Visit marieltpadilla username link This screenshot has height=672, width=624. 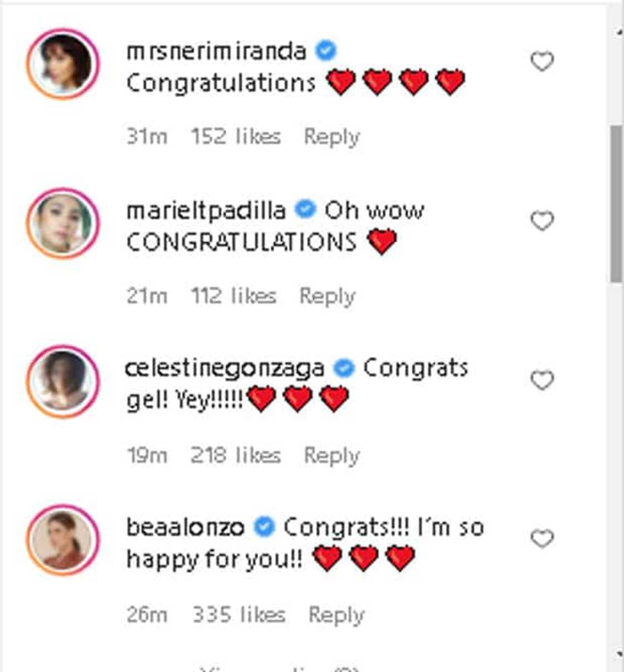pos(206,210)
